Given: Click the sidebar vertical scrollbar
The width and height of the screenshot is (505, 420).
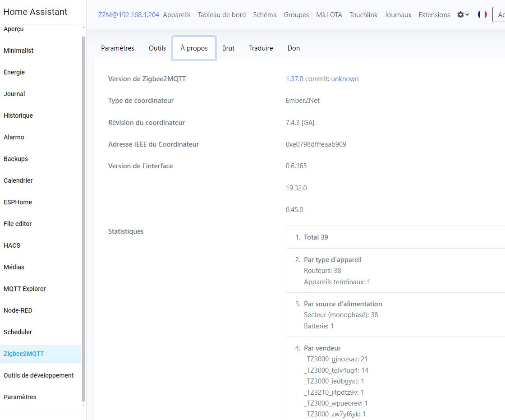Looking at the screenshot, I should (83, 217).
